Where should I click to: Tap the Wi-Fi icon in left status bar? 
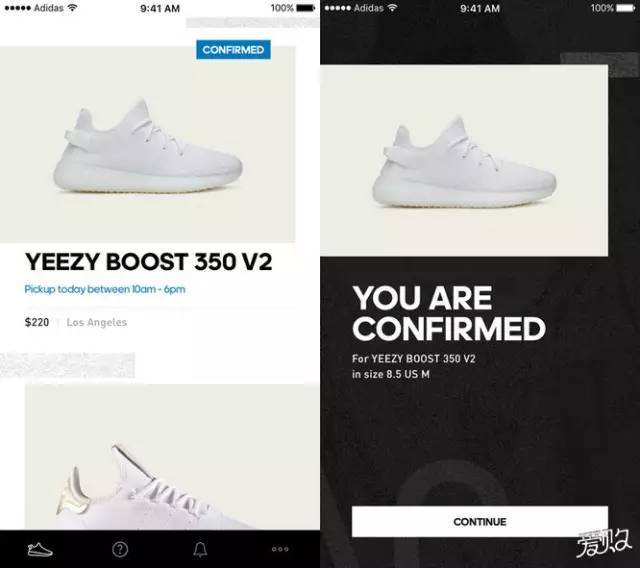(72, 7)
